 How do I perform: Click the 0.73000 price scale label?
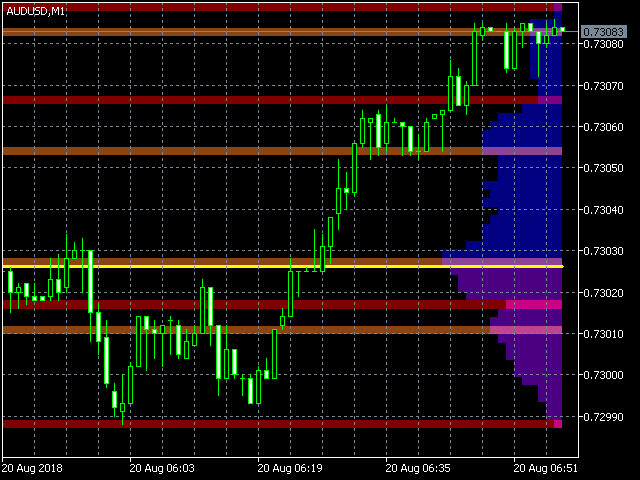point(603,375)
